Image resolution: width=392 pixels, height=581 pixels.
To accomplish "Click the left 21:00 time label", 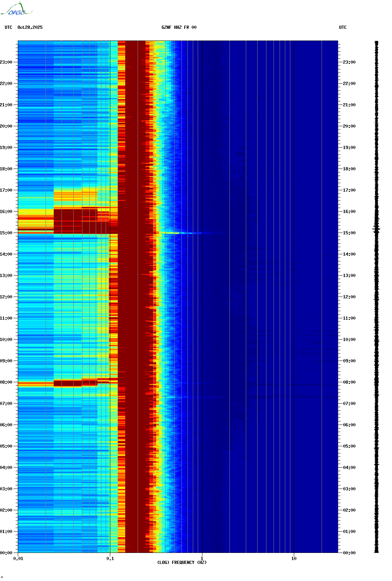I will click(x=6, y=105).
